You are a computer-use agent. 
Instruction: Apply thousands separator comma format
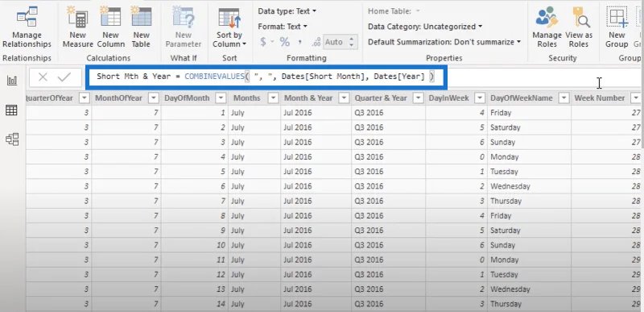tap(299, 42)
